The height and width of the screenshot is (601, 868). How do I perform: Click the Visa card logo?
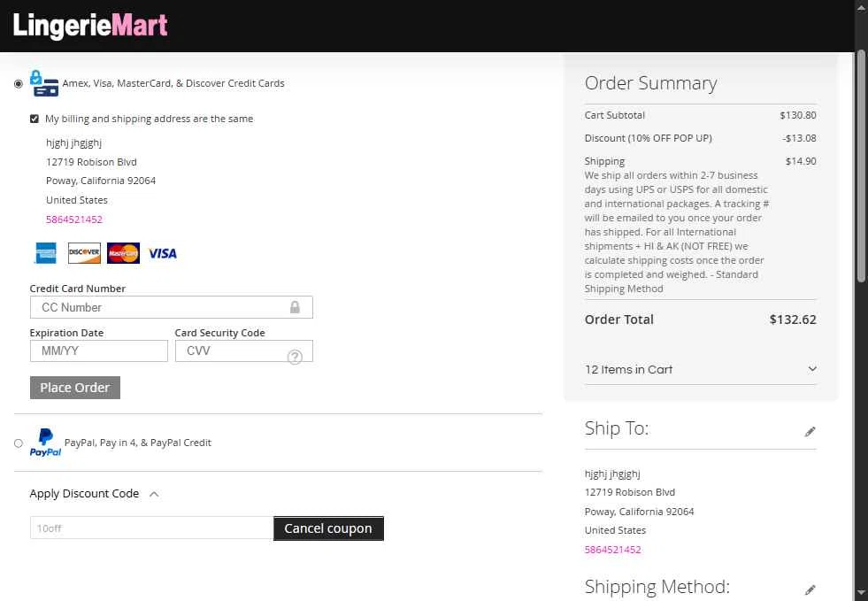pos(163,254)
